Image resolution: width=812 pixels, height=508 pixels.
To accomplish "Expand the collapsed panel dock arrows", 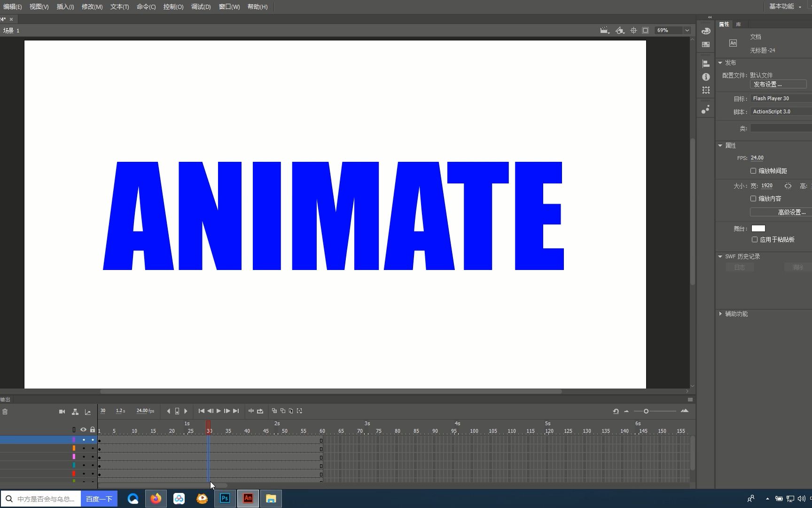I will coord(710,17).
